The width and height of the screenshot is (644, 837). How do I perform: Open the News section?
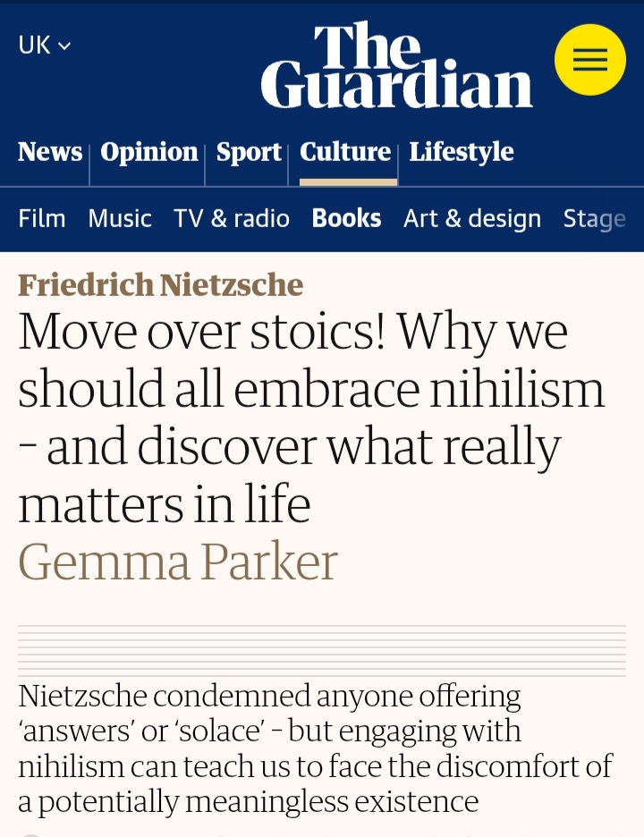click(x=50, y=152)
